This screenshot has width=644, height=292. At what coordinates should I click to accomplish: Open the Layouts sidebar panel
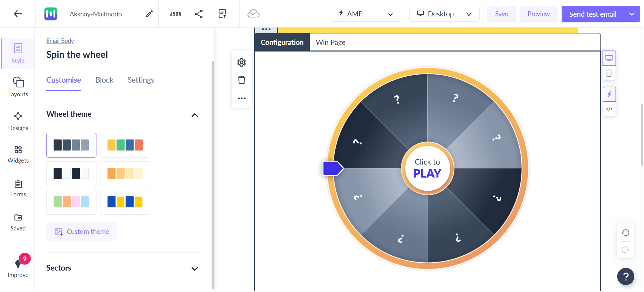coord(18,87)
